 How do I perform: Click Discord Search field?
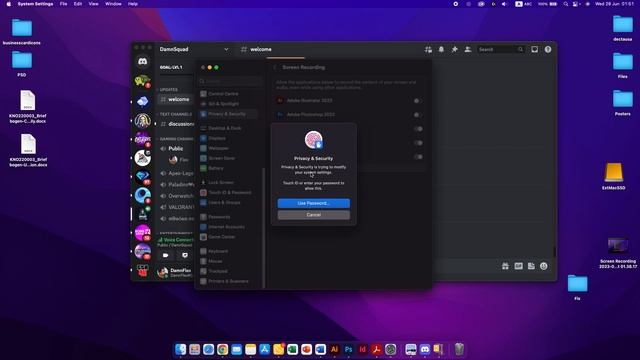[x=501, y=49]
